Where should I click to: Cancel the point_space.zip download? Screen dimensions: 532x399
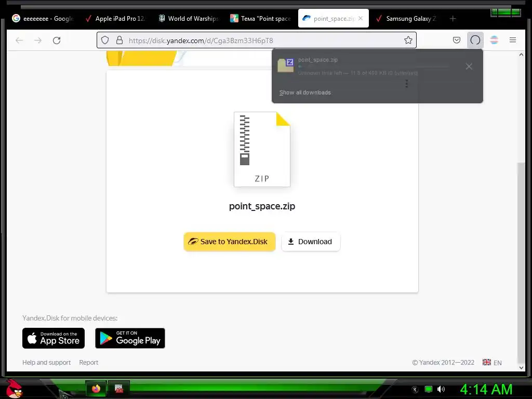(x=469, y=66)
